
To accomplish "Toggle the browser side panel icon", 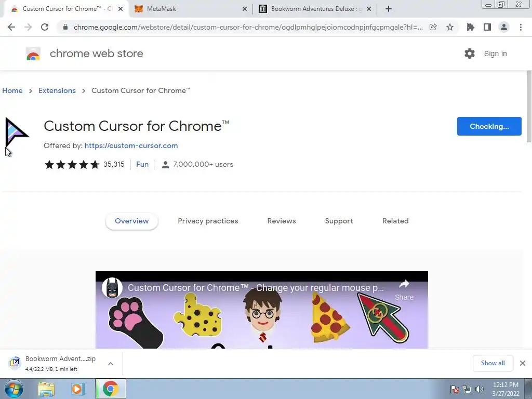I will pyautogui.click(x=487, y=27).
